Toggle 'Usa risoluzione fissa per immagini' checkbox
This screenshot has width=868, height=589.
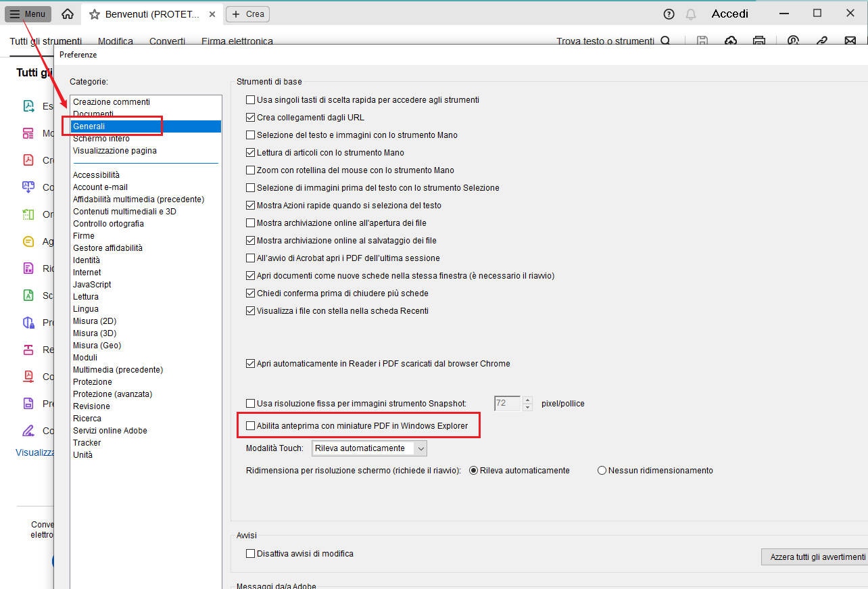[251, 404]
